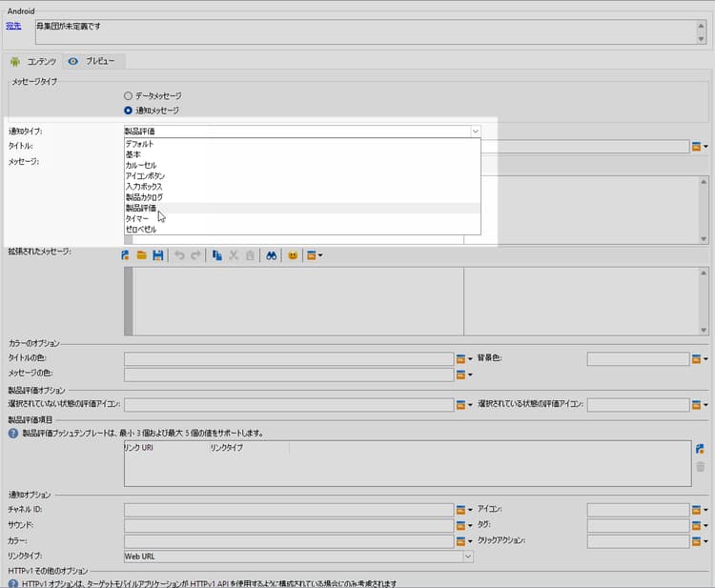
Task: Click the open folder icon in extended message toolbar
Action: point(141,255)
